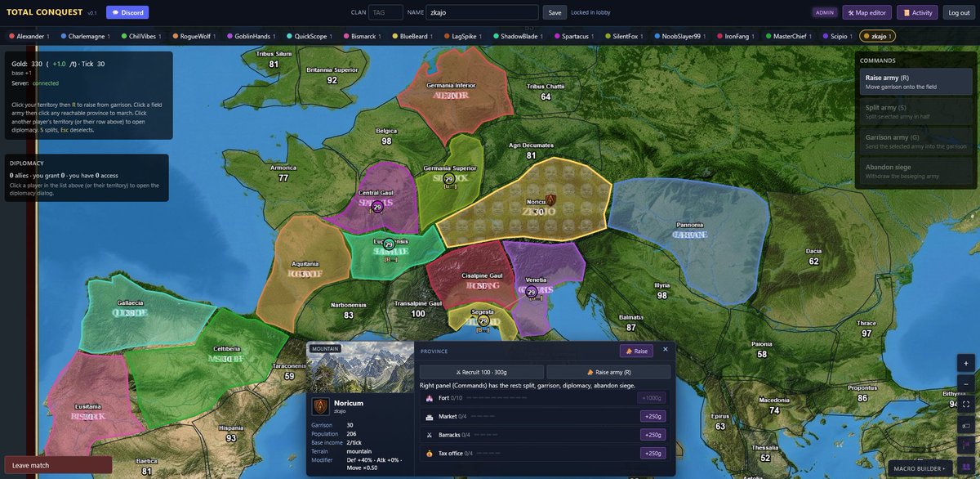
Task: Select player ChillVibes in player list
Action: (141, 36)
